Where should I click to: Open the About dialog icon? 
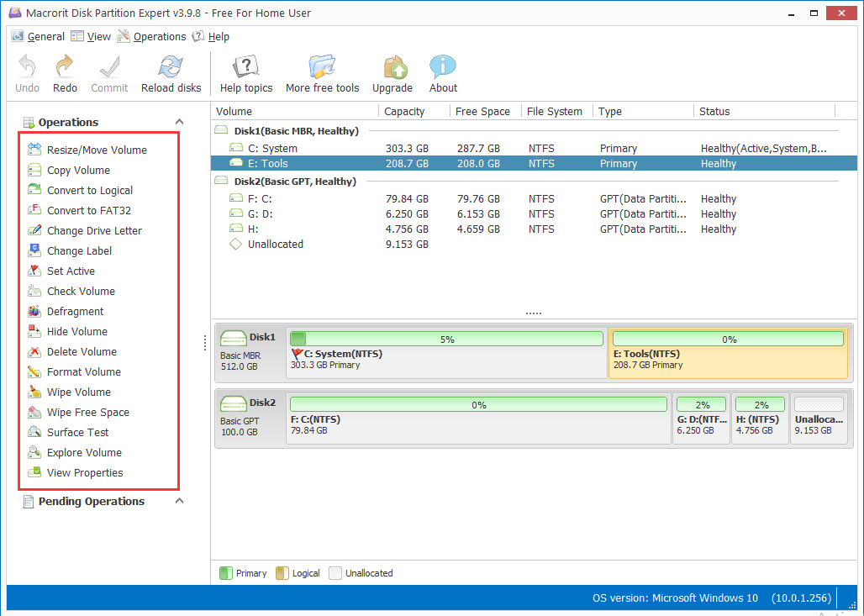(x=443, y=67)
